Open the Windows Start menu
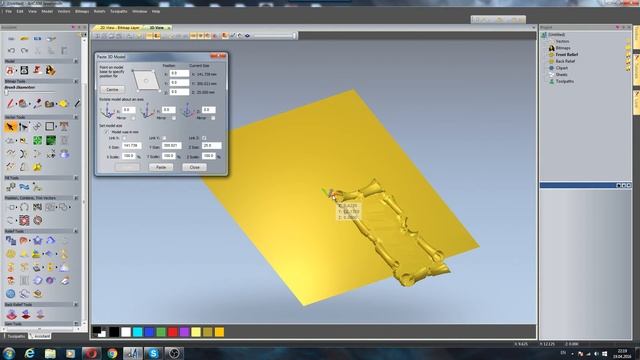Screen dimensions: 640x360 [x=9, y=353]
